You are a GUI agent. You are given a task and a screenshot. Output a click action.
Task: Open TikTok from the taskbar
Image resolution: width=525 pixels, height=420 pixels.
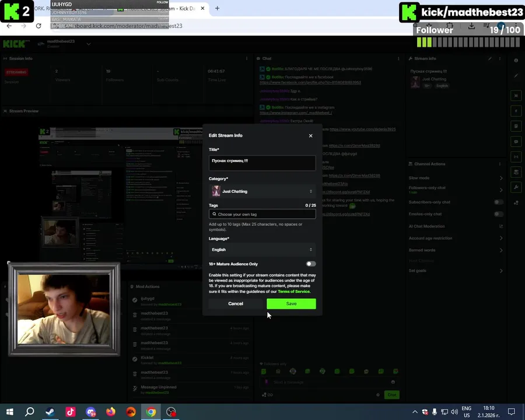click(x=71, y=412)
